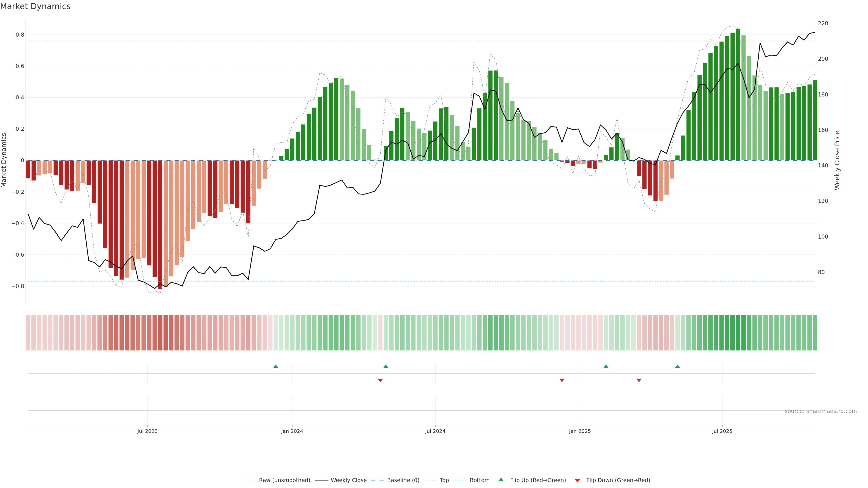Click the Top legend entry

444,480
